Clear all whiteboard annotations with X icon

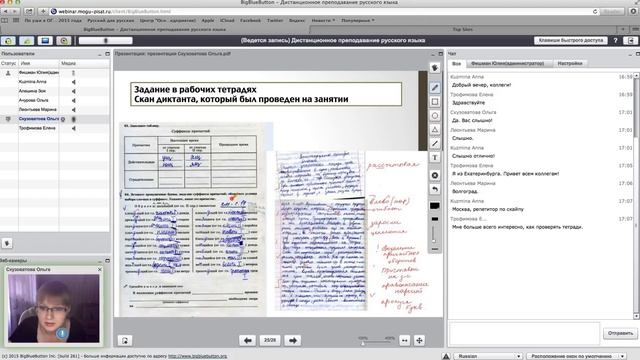(435, 176)
